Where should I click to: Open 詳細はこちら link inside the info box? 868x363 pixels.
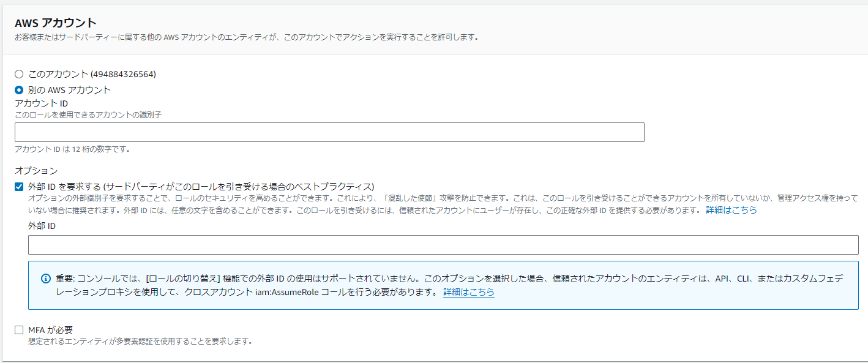pyautogui.click(x=469, y=293)
